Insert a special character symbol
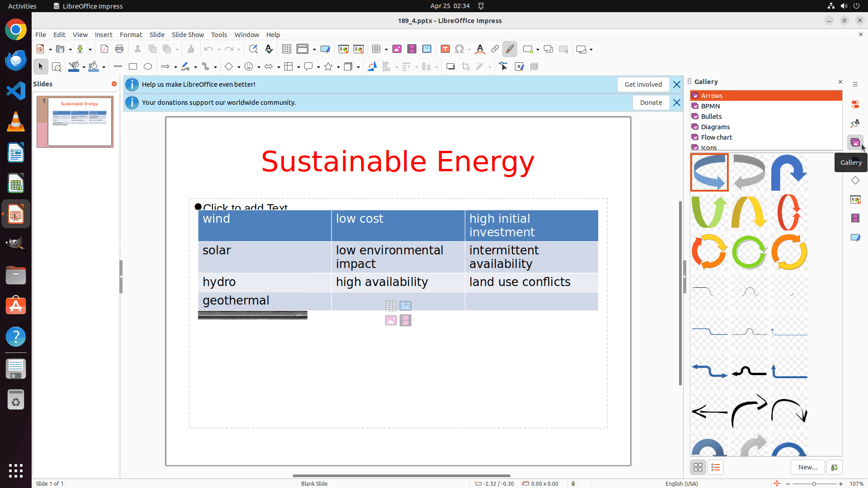Image resolution: width=868 pixels, height=488 pixels. tap(459, 49)
